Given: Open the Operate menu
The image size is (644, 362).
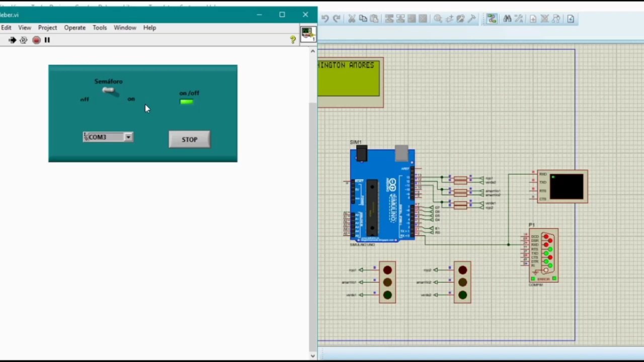Looking at the screenshot, I should pos(74,28).
